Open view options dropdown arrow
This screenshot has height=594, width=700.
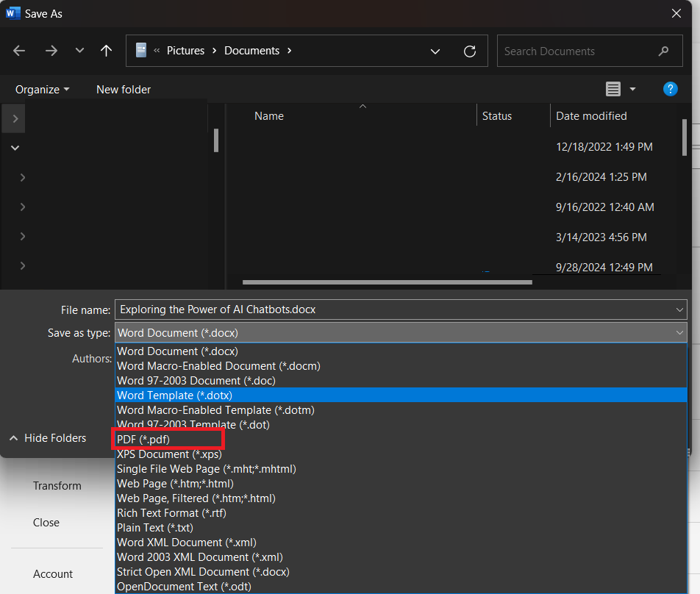tap(632, 89)
